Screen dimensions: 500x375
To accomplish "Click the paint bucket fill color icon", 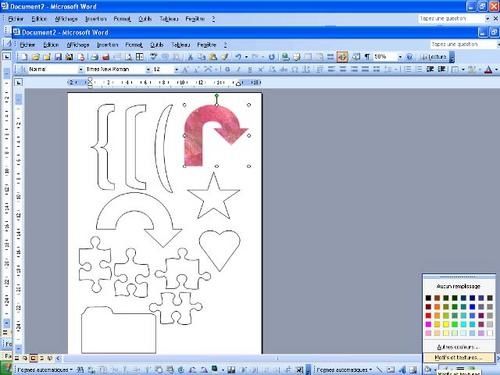I will (x=428, y=370).
